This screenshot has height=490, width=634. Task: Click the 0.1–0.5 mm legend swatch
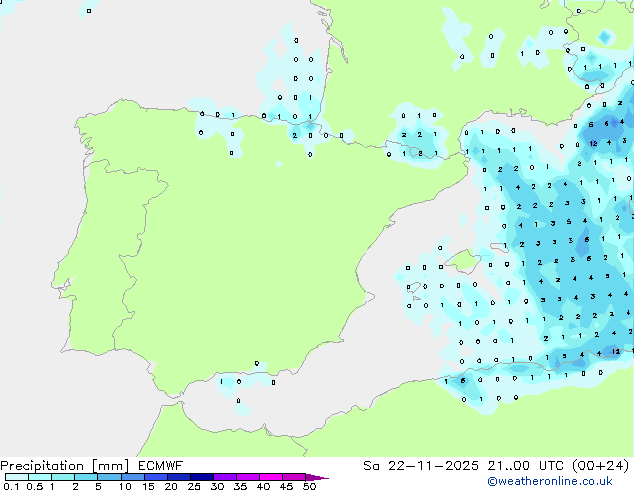(17, 477)
